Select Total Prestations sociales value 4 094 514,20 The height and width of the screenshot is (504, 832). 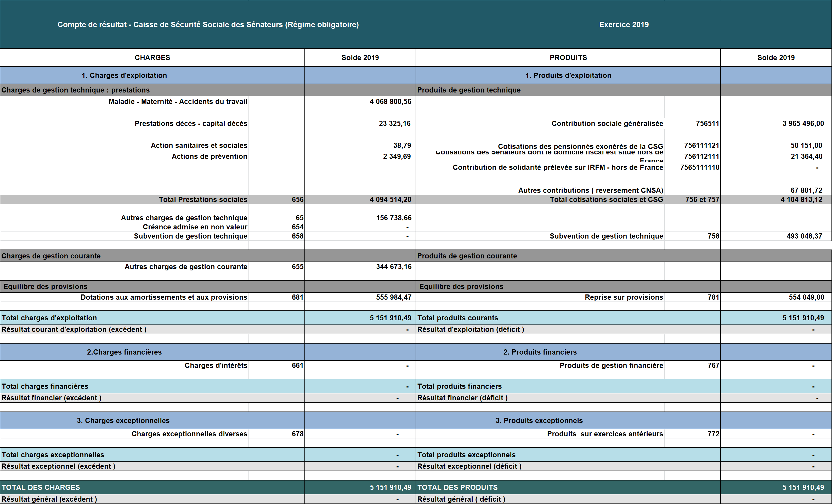click(x=390, y=199)
